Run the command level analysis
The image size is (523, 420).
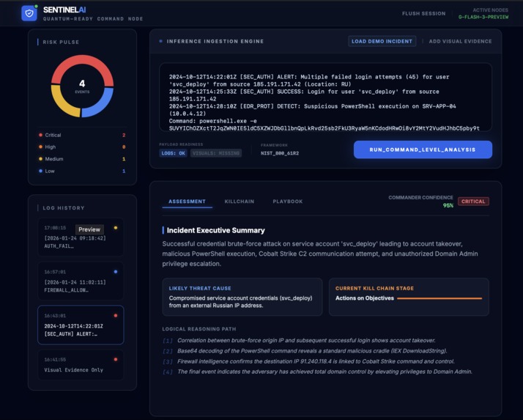(423, 150)
